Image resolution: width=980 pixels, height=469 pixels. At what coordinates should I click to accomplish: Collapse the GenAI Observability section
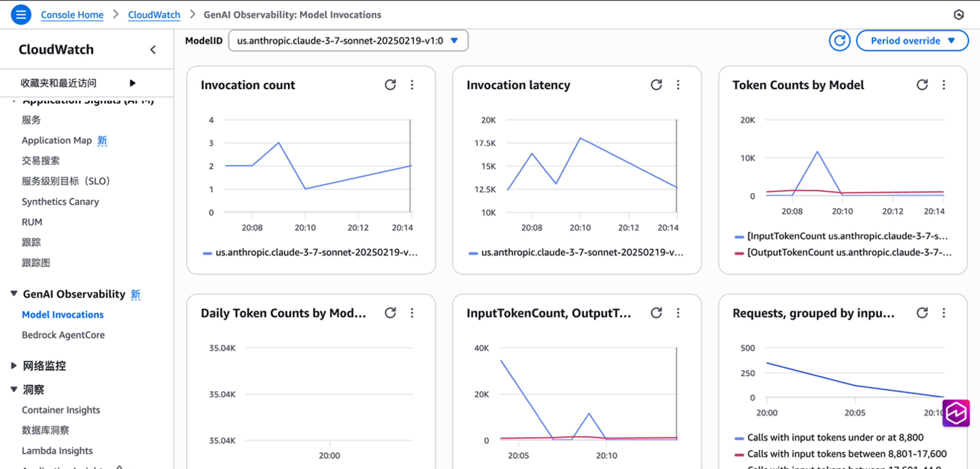click(x=14, y=293)
